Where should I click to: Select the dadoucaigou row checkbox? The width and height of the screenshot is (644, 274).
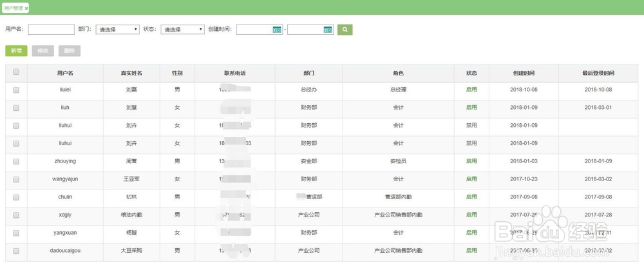(17, 251)
